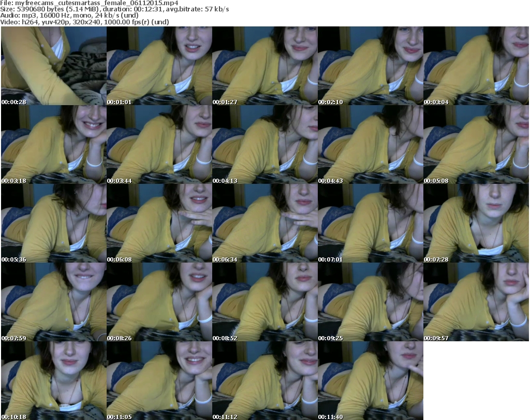This screenshot has width=530, height=420.
Task: Click the frame marked 00:09:25
Action: click(x=371, y=302)
